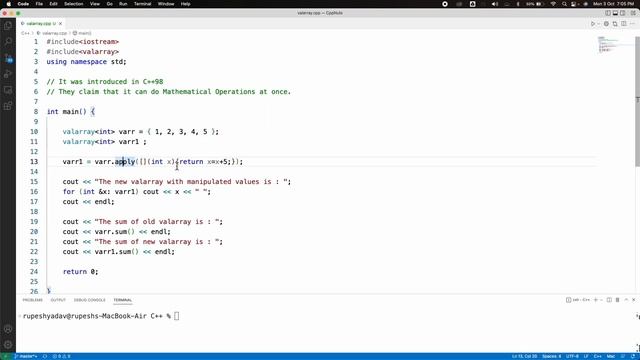Click master branch in status bar
Image resolution: width=640 pixels, height=360 pixels.
coord(26,356)
